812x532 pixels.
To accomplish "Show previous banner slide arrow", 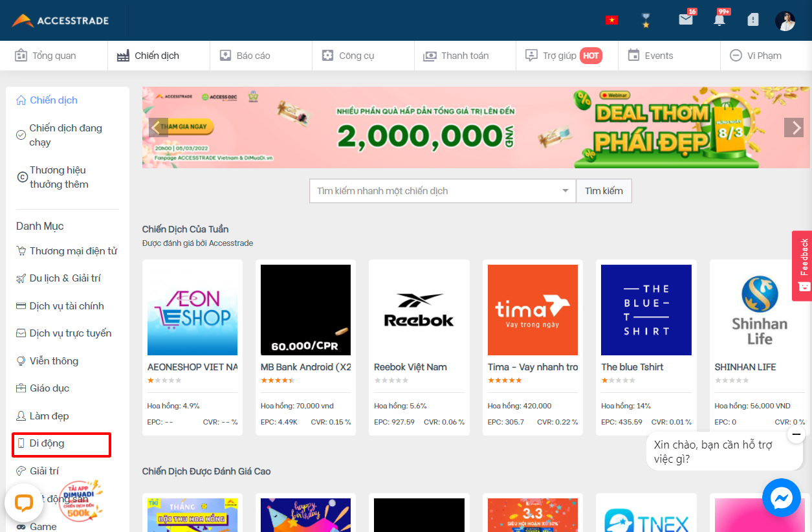I will pos(158,127).
